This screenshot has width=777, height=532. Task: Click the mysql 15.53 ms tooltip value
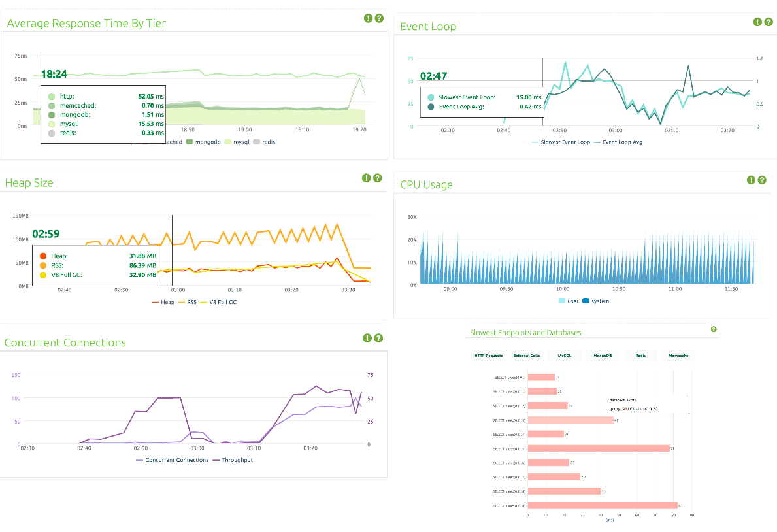pos(151,124)
